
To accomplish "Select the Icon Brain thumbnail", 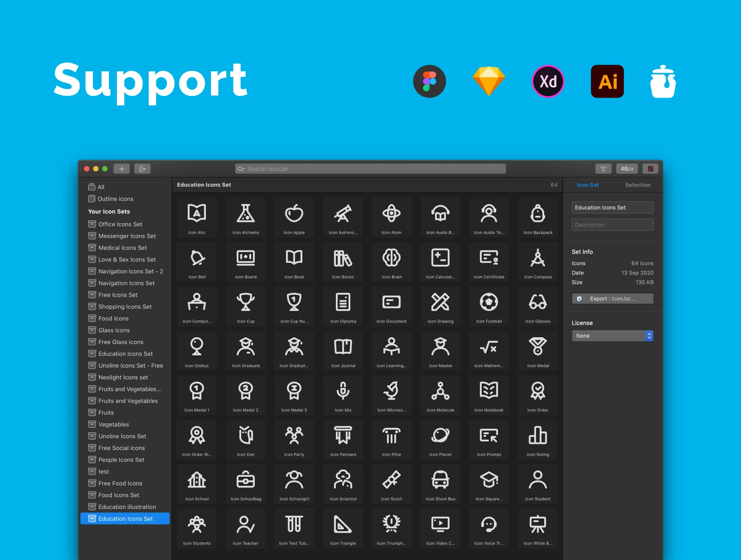I will (x=391, y=262).
